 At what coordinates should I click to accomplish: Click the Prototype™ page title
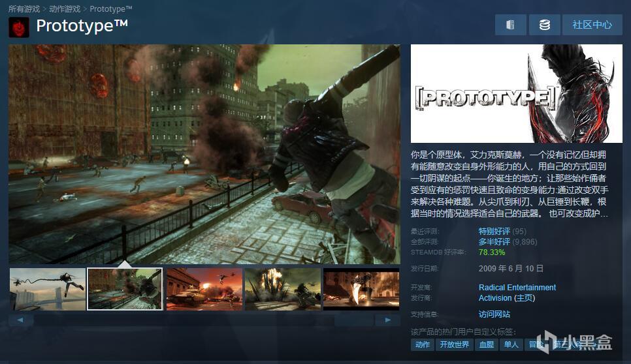(x=82, y=25)
